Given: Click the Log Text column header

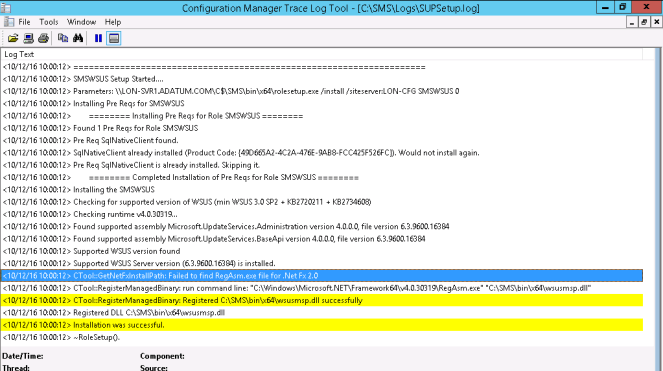Looking at the screenshot, I should click(x=321, y=54).
